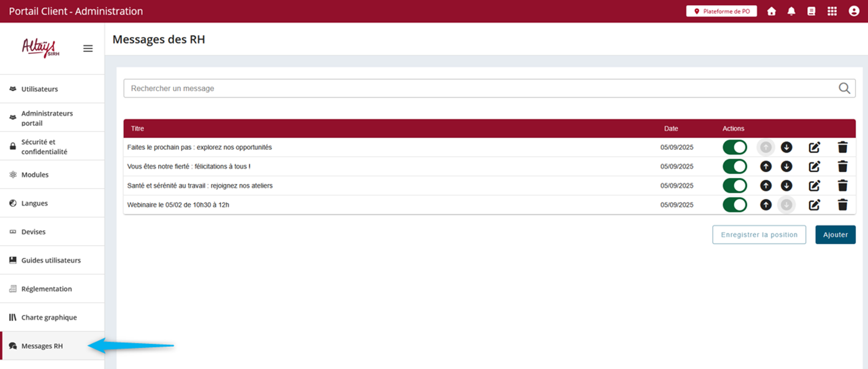Edit the 'Vous êtes notre fierté' message
Viewport: 868px width, 369px height.
point(814,166)
